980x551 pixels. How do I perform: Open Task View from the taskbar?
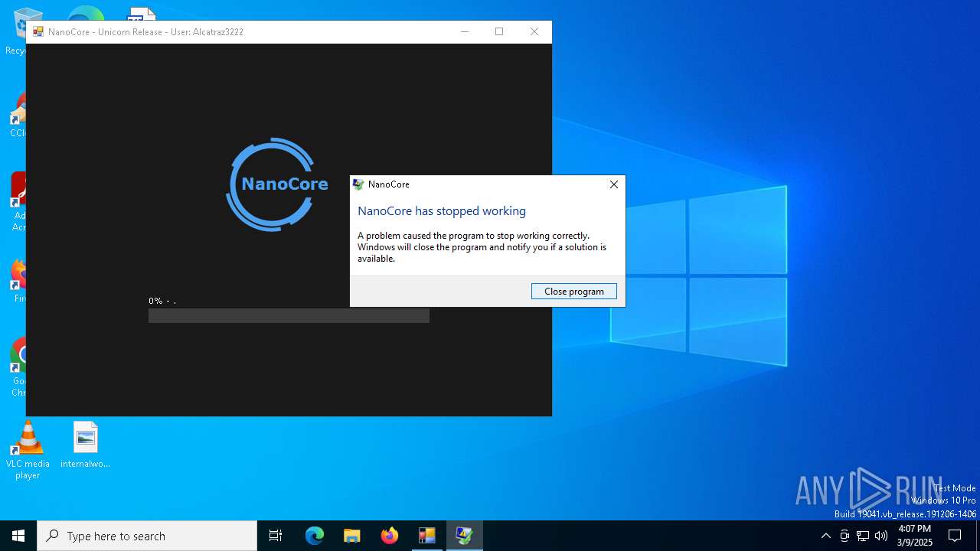coord(276,536)
